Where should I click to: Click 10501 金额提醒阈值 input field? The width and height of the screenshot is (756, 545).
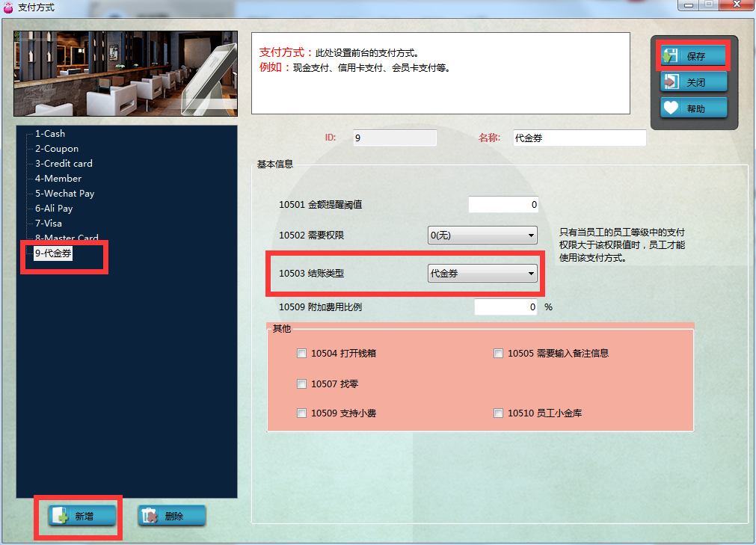[503, 204]
